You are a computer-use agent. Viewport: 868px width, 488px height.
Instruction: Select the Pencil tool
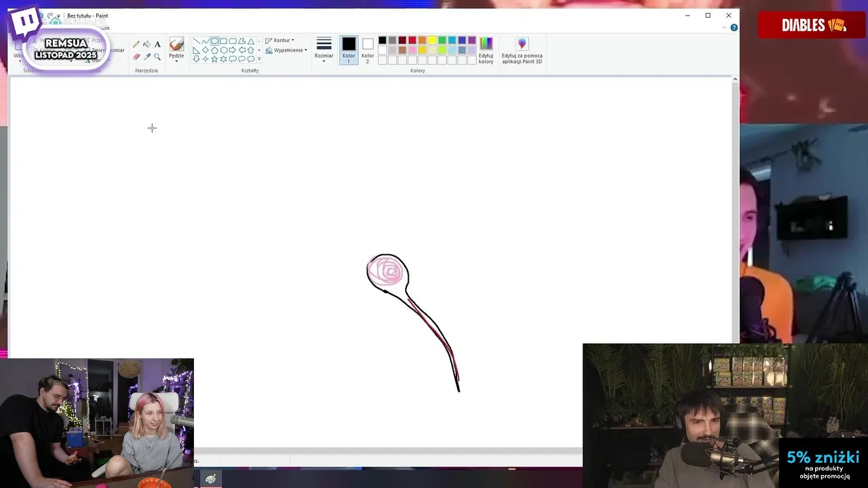(136, 44)
